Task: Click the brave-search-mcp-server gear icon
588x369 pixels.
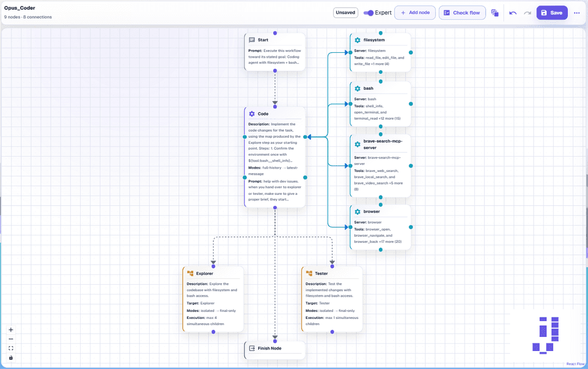Action: pos(357,144)
